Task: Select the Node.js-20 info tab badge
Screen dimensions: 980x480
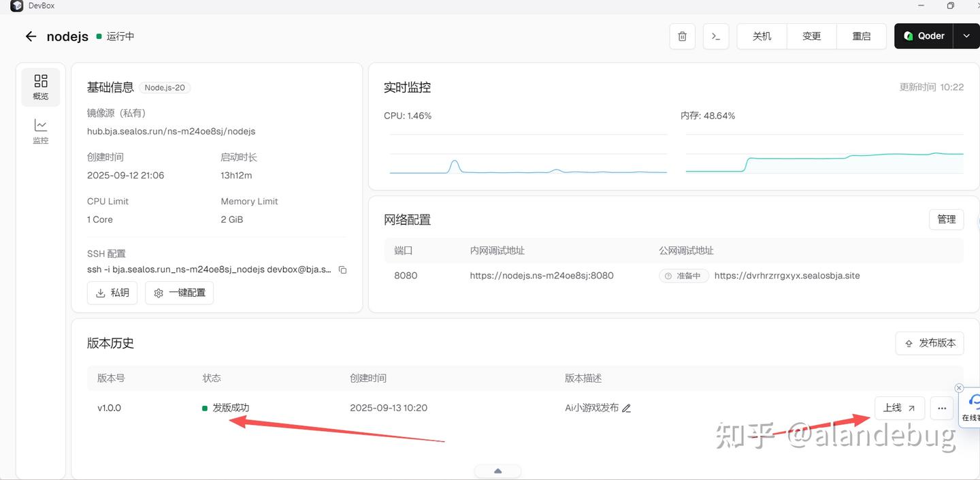Action: coord(165,87)
